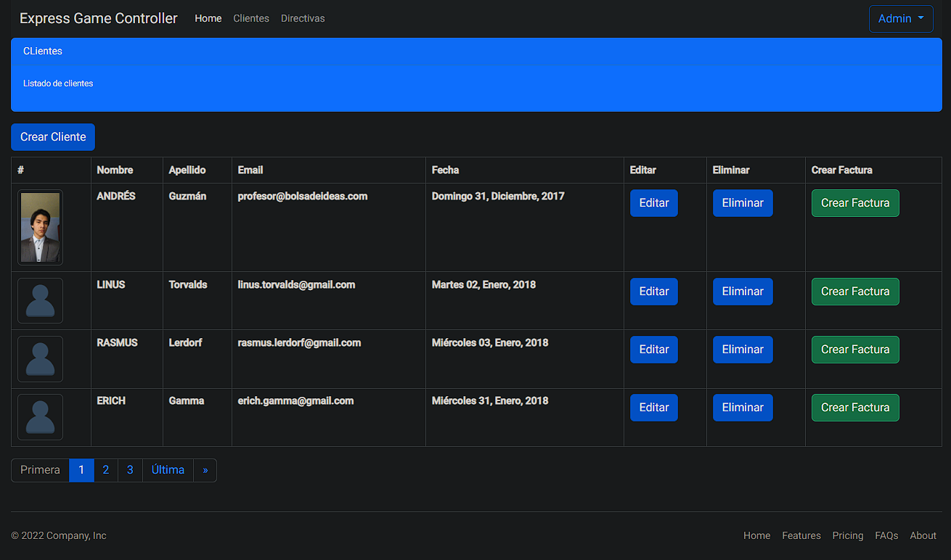Crear Factura for ERICH Gamma
This screenshot has width=951, height=560.
click(x=855, y=407)
